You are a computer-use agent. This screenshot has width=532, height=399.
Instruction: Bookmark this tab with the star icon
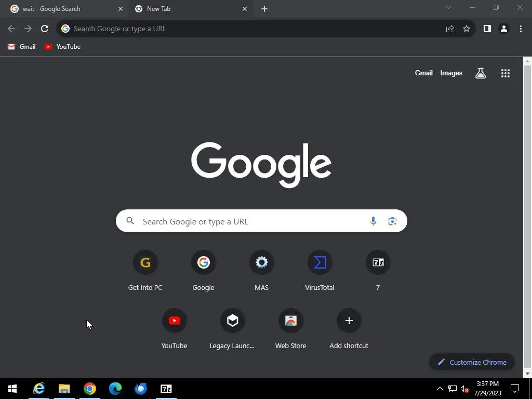[467, 29]
